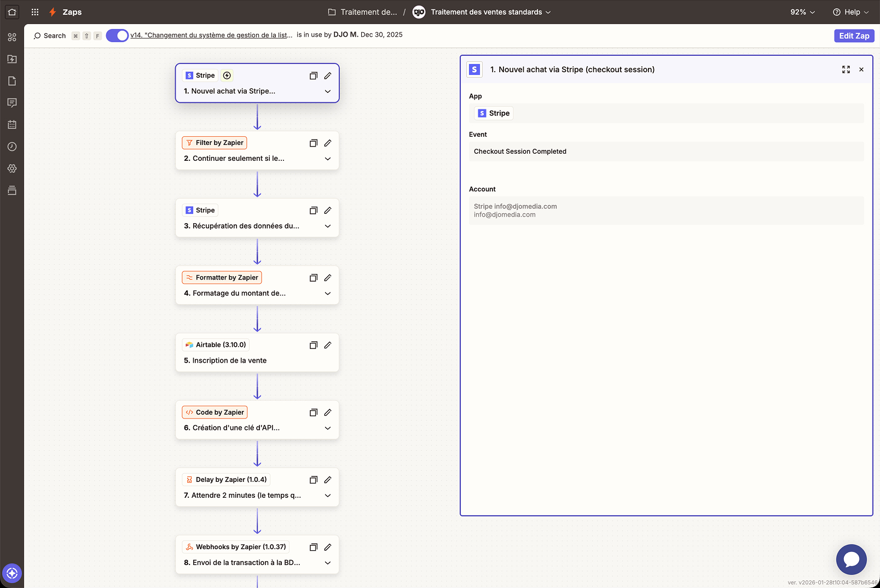
Task: Expand the Formatter by Zapier step chevron
Action: 328,294
